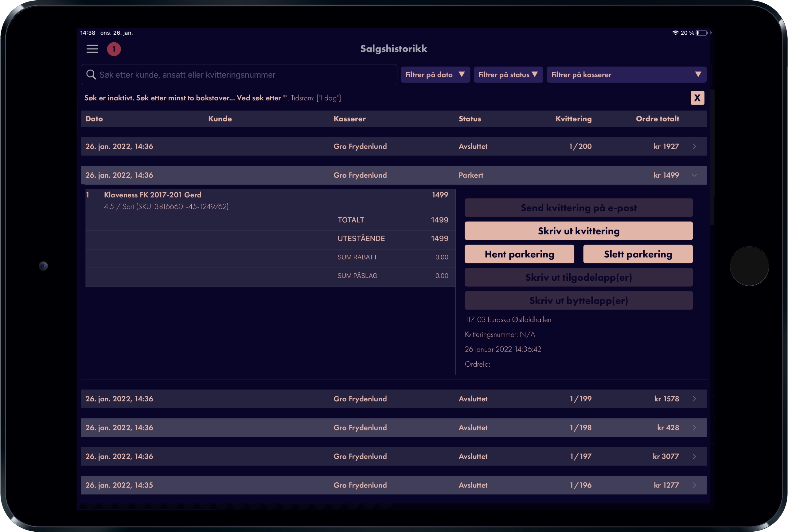Expand receipt 1/199 row chevron
788x532 pixels.
point(694,399)
